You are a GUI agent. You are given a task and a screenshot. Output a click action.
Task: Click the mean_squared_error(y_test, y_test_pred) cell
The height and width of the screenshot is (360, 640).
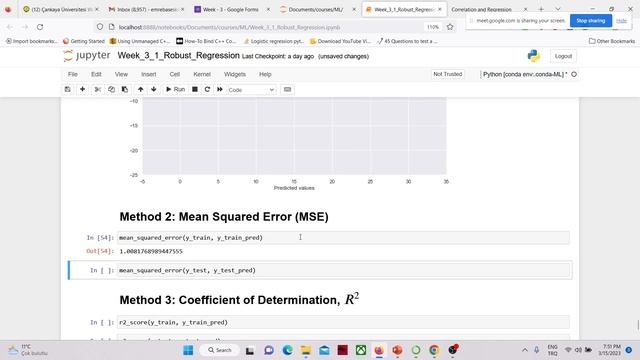[x=343, y=270]
